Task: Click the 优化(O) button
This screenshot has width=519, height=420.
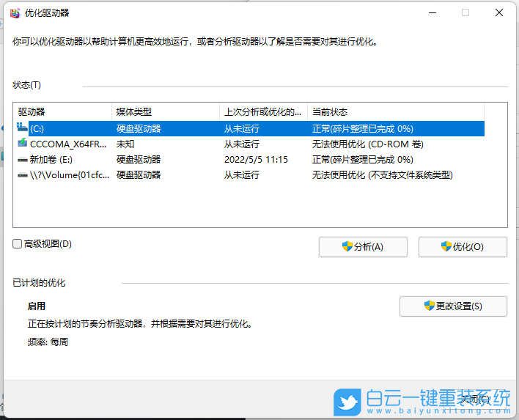Action: [463, 247]
